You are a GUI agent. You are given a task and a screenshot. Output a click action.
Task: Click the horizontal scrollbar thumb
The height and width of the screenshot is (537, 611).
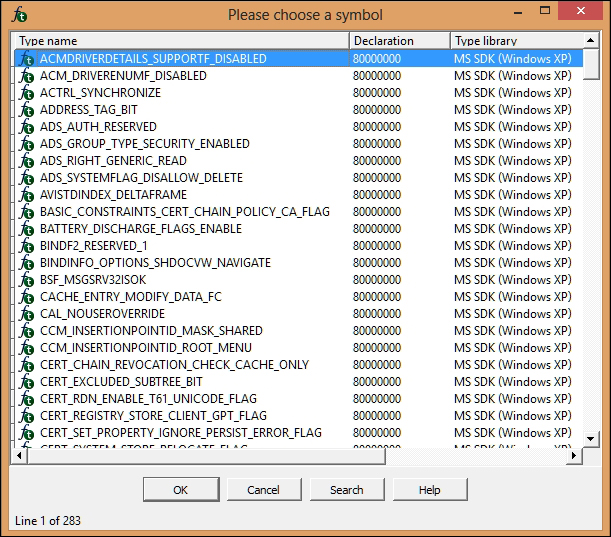(206, 456)
